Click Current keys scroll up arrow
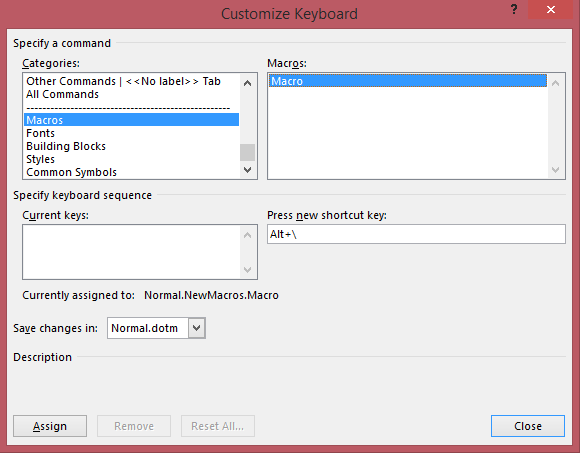 tap(247, 235)
